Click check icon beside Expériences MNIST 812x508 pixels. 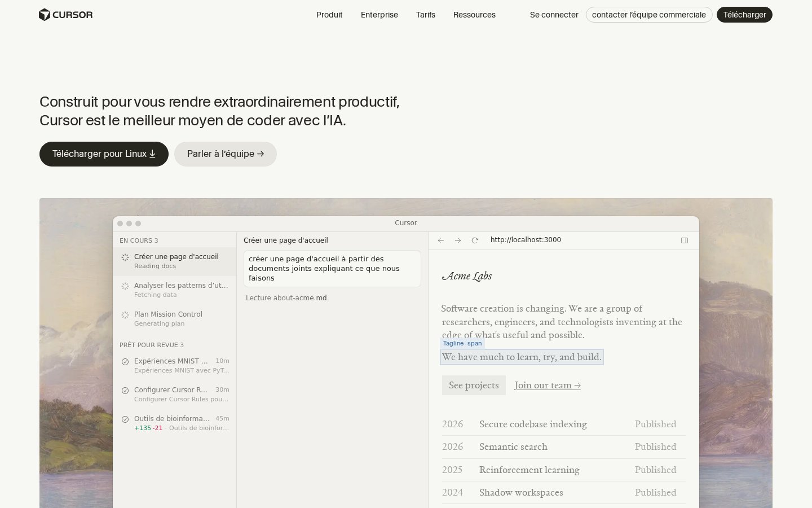point(125,362)
